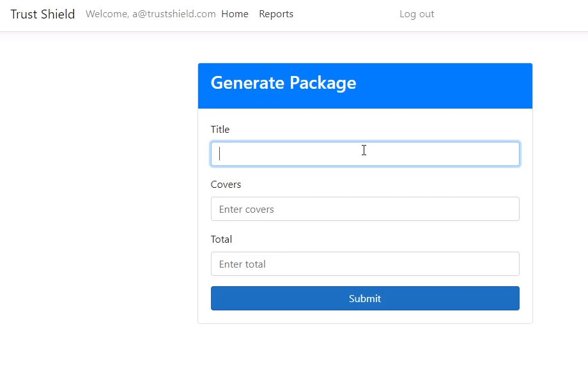Click the Generate Package heading text
Image resolution: width=588 pixels, height=373 pixels.
click(283, 83)
